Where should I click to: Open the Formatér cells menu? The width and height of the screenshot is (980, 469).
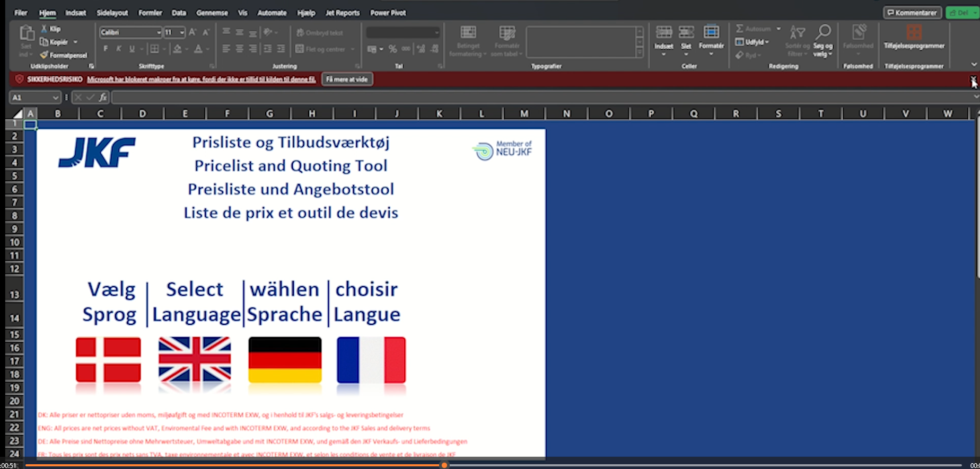click(711, 40)
